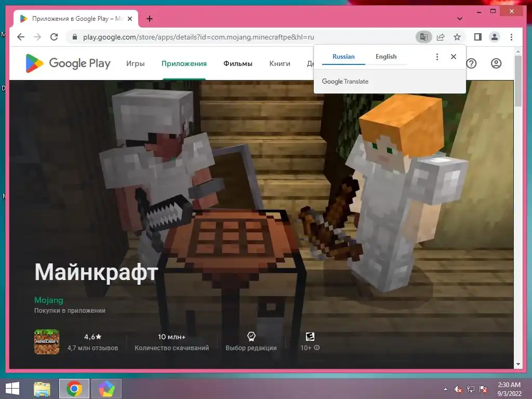
Task: Click the Translate page icon in address bar
Action: [x=424, y=37]
